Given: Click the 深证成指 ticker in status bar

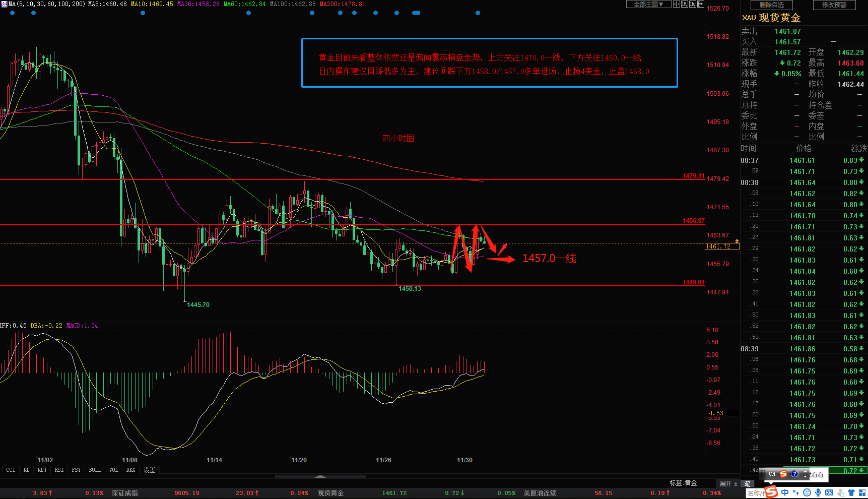Looking at the screenshot, I should point(125,493).
